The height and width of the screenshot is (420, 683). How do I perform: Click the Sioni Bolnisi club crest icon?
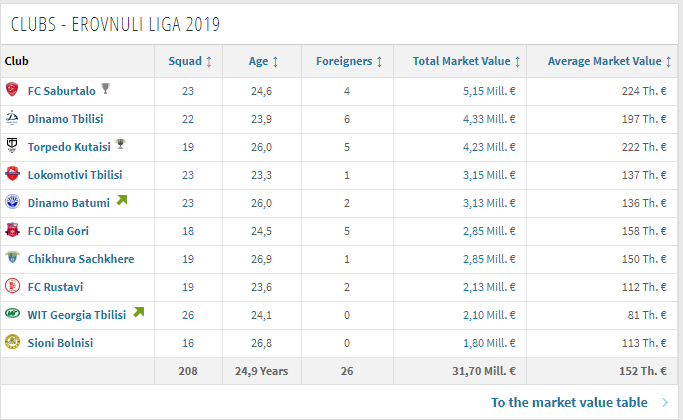[x=12, y=343]
